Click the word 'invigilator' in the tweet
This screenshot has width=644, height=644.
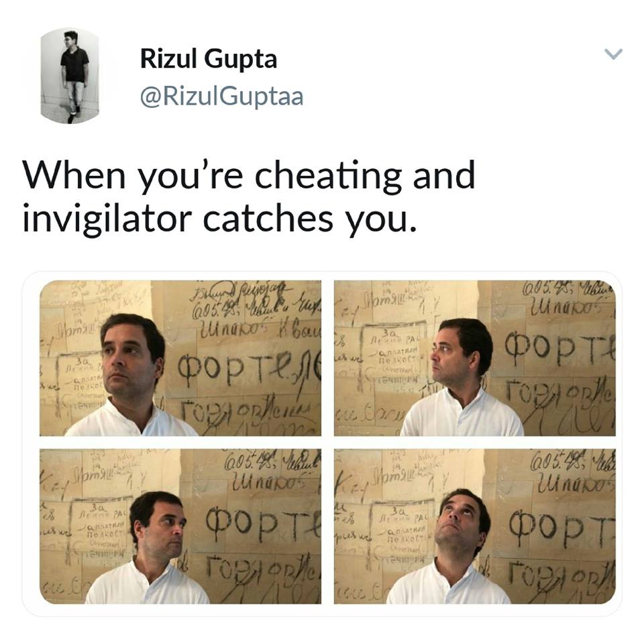[x=107, y=219]
